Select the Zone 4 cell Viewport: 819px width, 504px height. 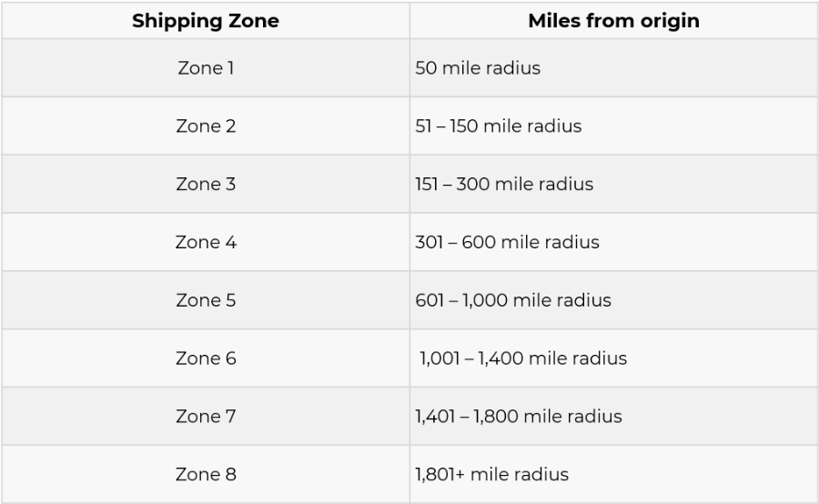pos(205,243)
